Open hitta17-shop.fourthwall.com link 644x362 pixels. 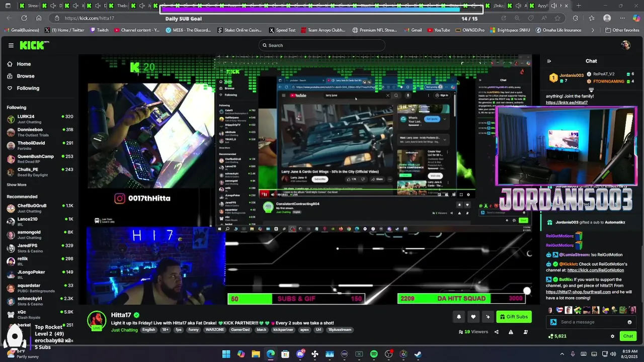(x=578, y=292)
